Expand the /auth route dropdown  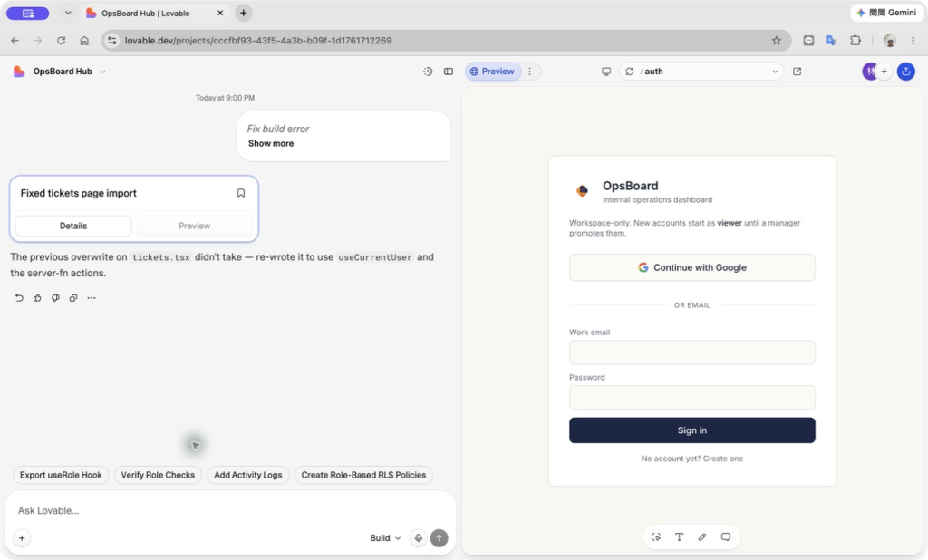pos(775,71)
